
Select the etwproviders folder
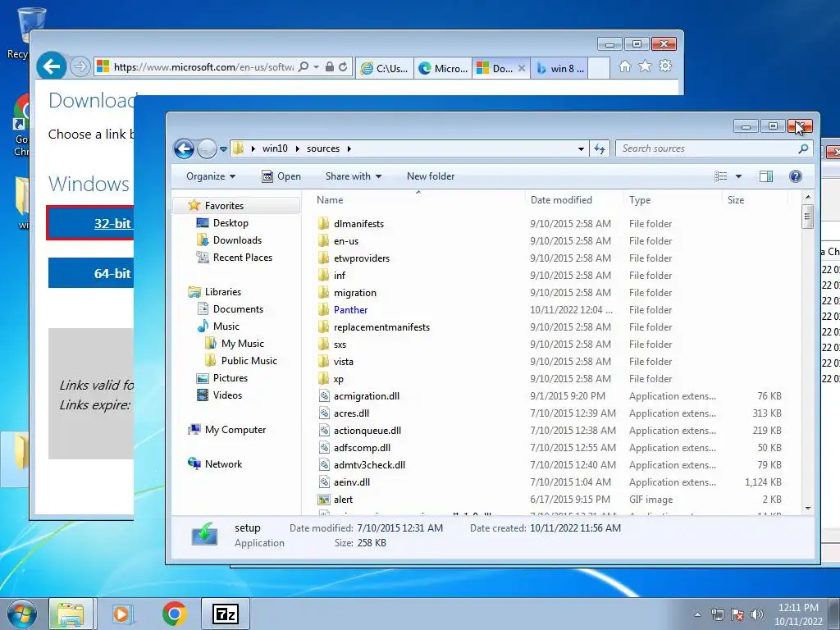click(362, 258)
